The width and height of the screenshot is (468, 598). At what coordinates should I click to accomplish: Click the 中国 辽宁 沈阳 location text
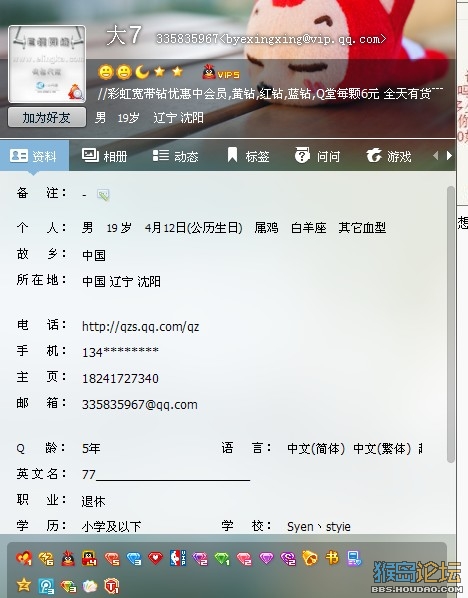tap(121, 281)
